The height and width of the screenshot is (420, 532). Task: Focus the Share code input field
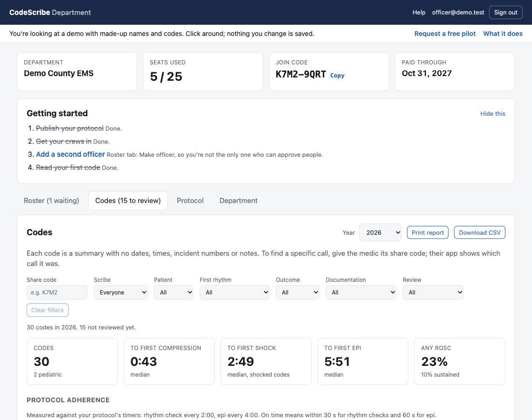56,293
